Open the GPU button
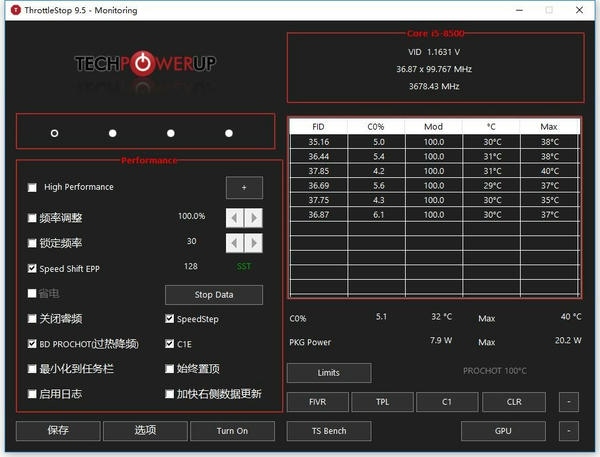This screenshot has height=457, width=600. pyautogui.click(x=503, y=431)
